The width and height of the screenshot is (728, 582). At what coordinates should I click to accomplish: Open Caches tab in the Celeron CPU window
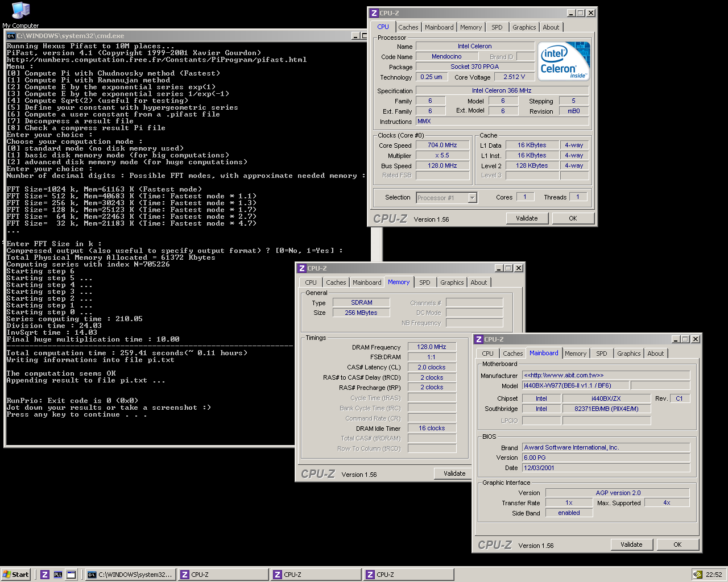tap(408, 27)
